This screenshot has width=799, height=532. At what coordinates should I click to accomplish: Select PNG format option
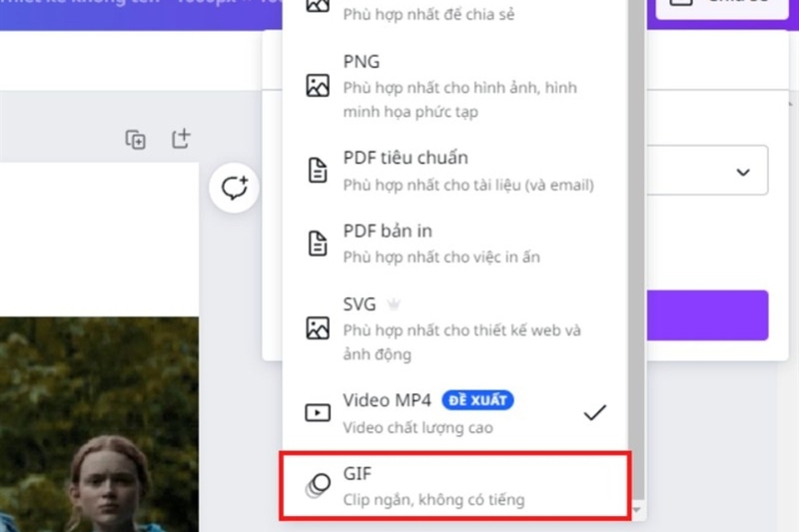[455, 86]
